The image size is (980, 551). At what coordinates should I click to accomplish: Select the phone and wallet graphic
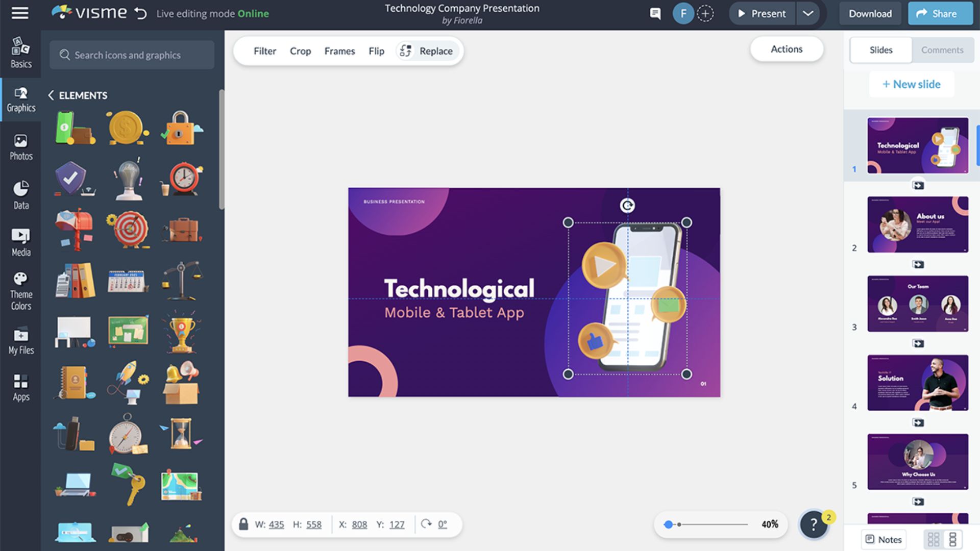tap(75, 128)
